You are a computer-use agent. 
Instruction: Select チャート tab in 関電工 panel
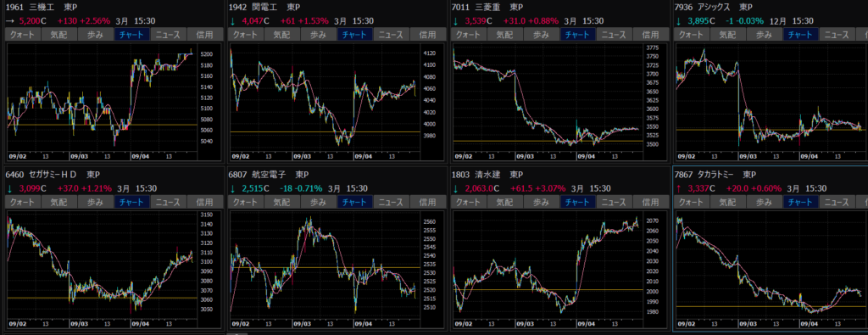click(355, 34)
